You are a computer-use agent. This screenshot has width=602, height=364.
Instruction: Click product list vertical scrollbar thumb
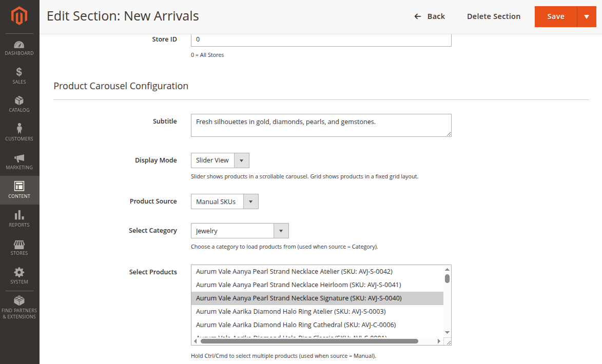point(448,278)
